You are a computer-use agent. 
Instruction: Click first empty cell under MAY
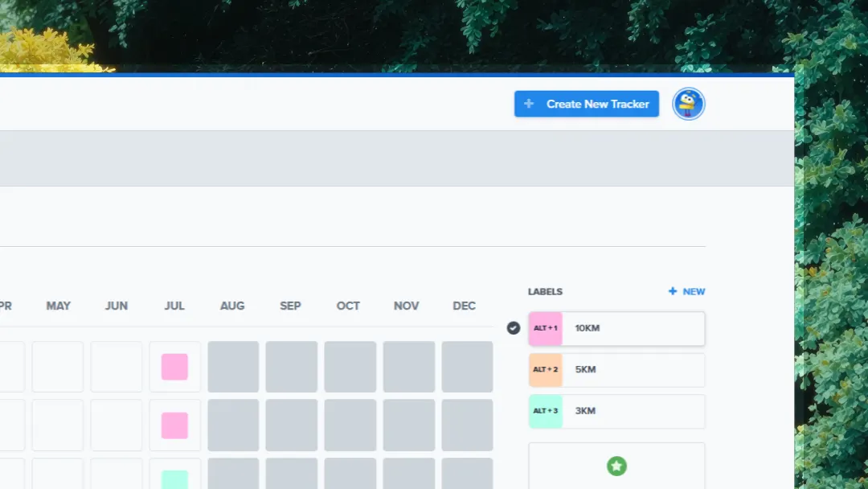coord(58,367)
